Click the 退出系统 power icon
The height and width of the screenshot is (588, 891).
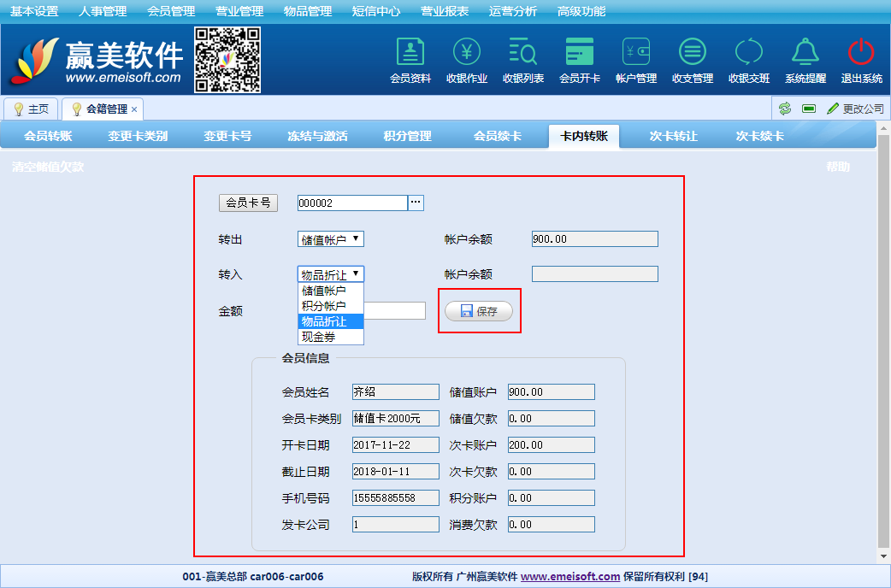pyautogui.click(x=861, y=53)
